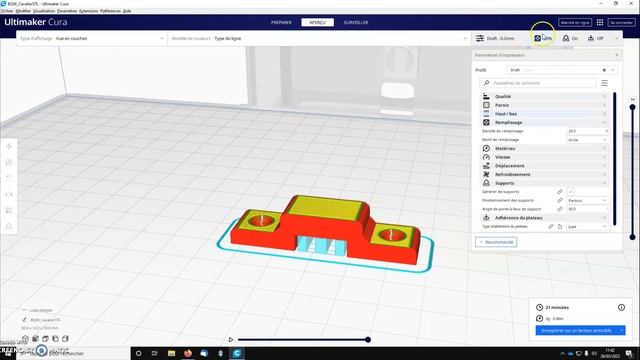The image size is (640, 360).
Task: Open Firefox from the taskbar
Action: [188, 353]
